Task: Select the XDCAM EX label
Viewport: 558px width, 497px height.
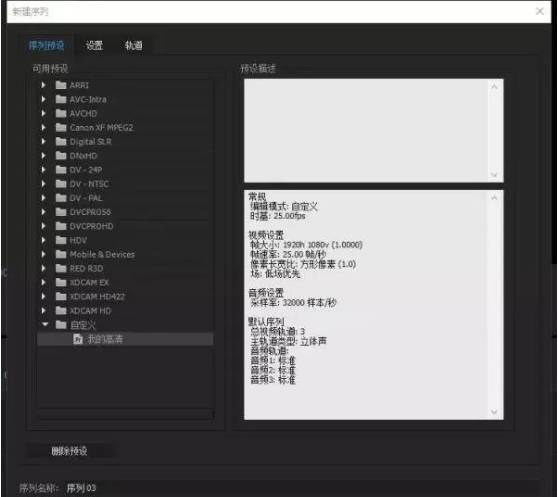Action: [x=89, y=282]
